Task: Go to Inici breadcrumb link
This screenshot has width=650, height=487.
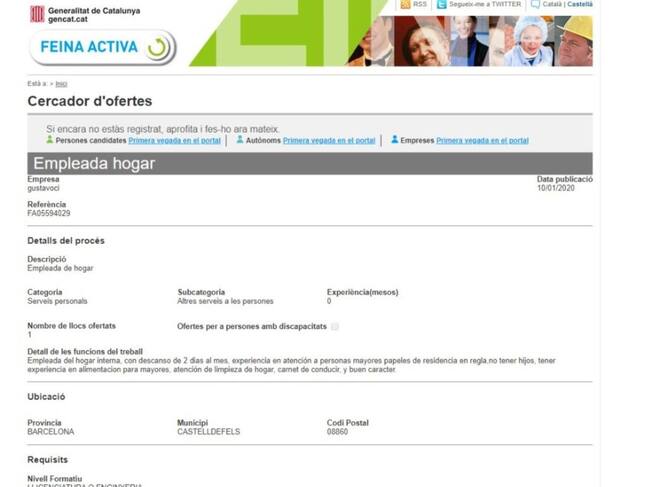Action: pos(61,84)
